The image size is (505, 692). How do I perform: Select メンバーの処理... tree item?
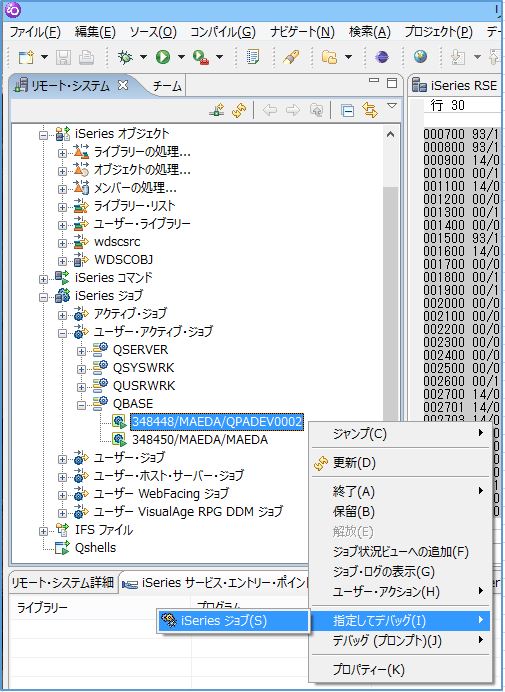(135, 188)
